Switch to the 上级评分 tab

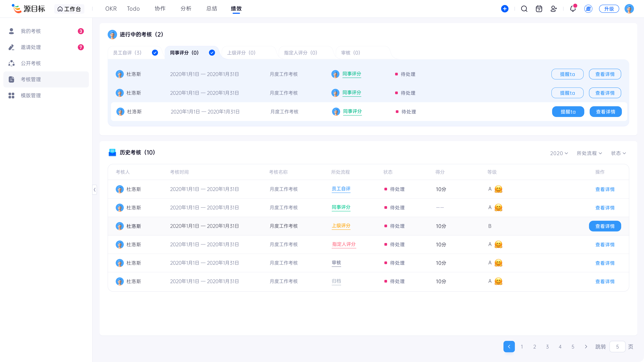tap(241, 53)
